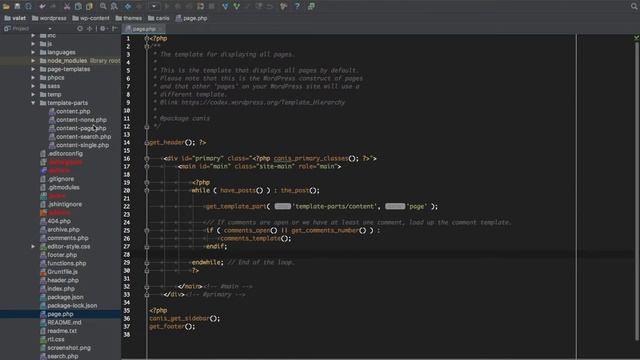Open content-search.php in the project tree

point(80,137)
